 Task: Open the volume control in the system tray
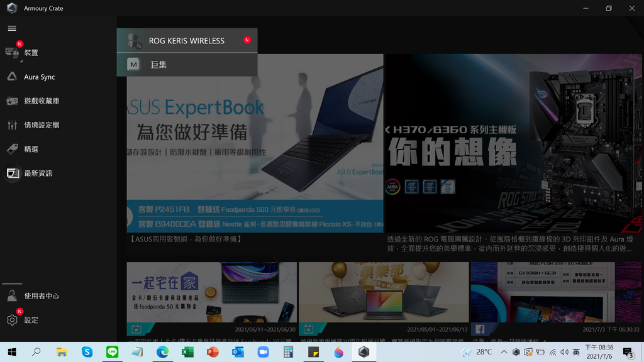pos(564,352)
